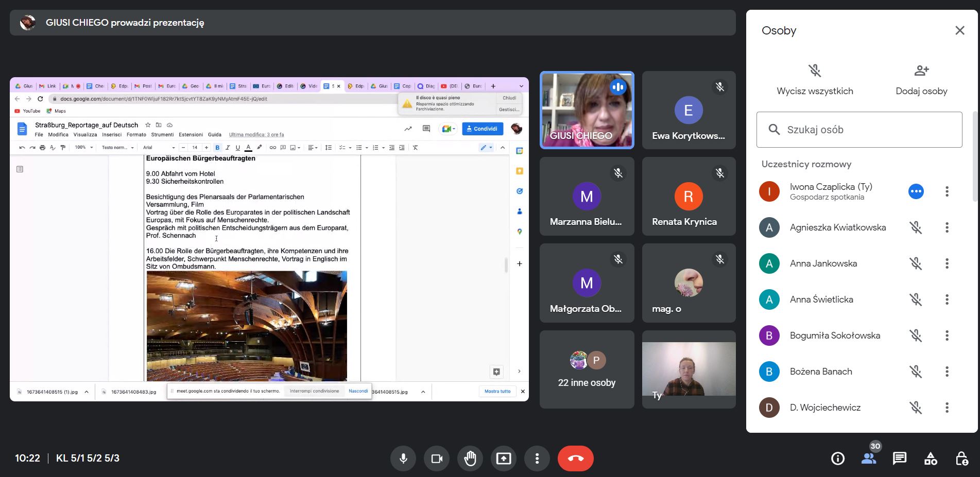Image resolution: width=980 pixels, height=477 pixels.
Task: Open host controls lock icon
Action: tap(961, 458)
